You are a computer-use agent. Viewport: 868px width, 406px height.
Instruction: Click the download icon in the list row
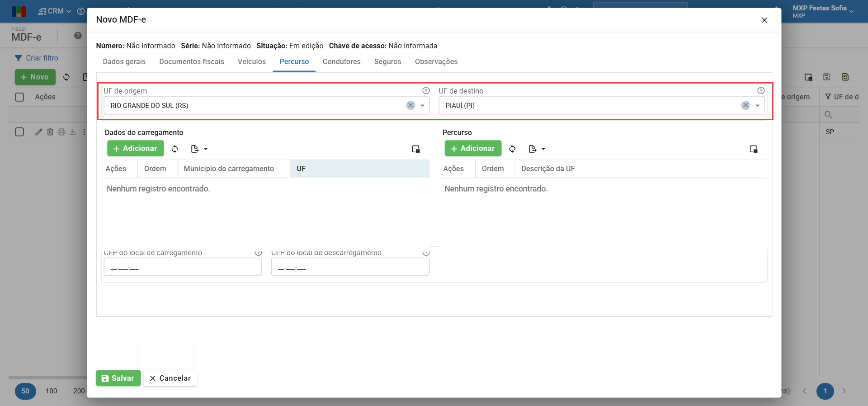tap(73, 132)
